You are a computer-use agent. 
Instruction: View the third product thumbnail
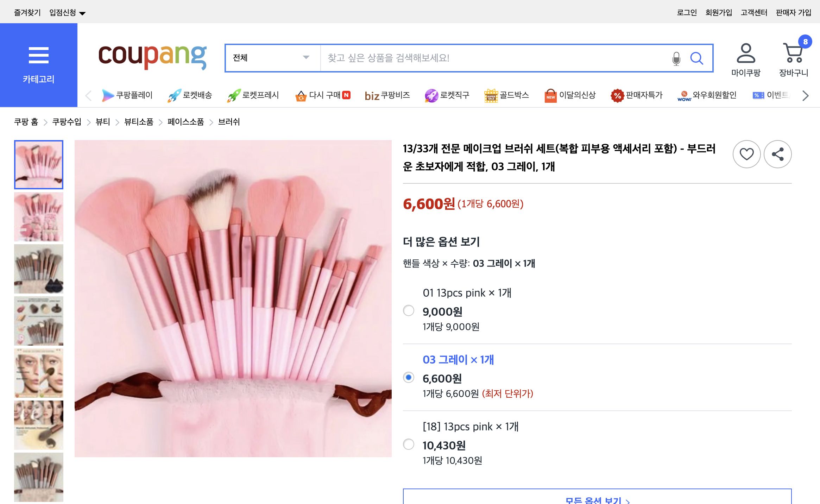(x=38, y=269)
